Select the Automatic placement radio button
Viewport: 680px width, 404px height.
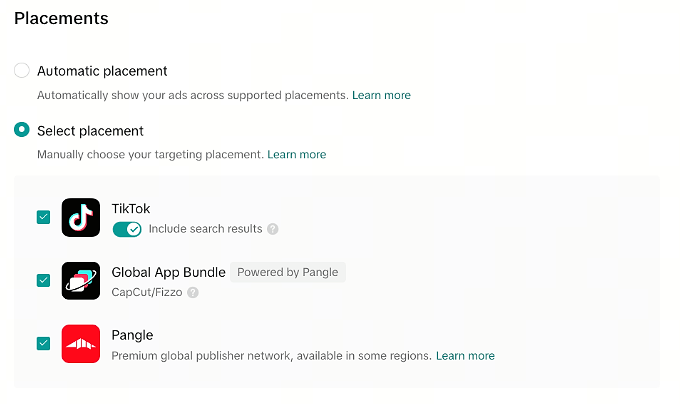(22, 70)
